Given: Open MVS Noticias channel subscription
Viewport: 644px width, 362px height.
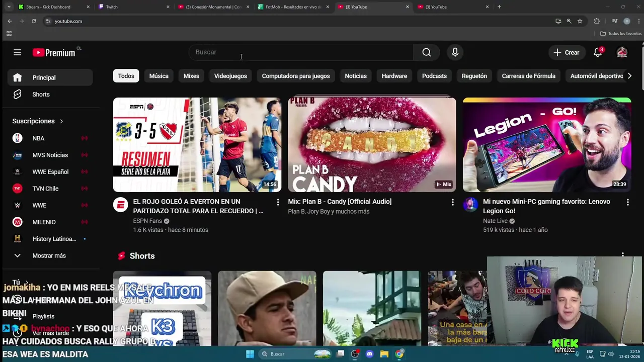Looking at the screenshot, I should [x=50, y=155].
